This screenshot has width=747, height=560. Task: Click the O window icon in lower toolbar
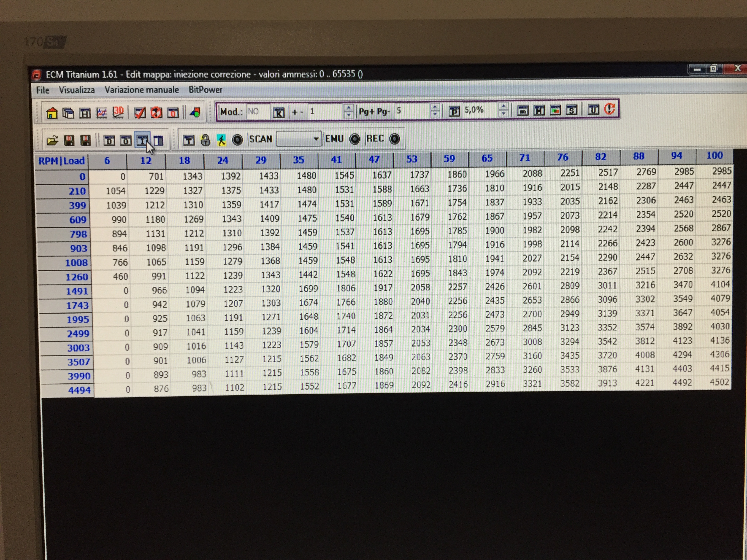(x=126, y=140)
